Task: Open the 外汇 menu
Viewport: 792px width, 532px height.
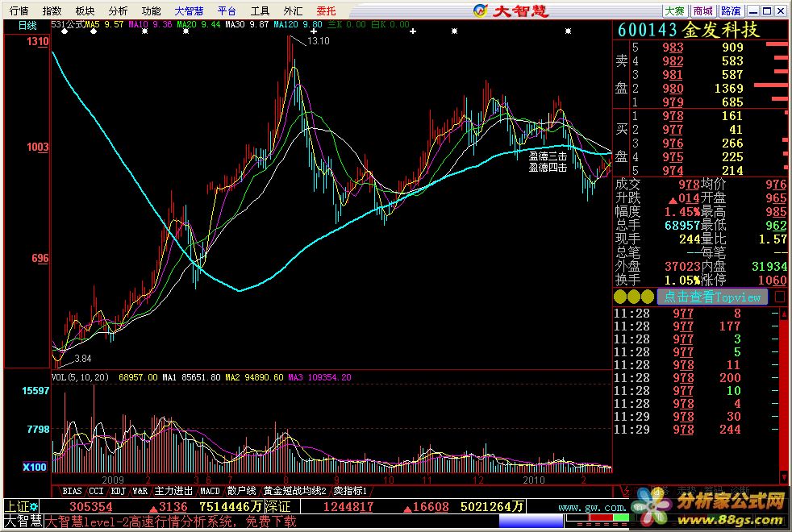Action: [293, 10]
